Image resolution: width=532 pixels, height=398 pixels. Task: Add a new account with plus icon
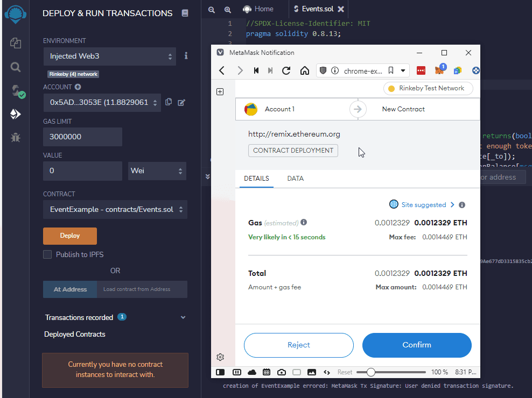[x=78, y=87]
